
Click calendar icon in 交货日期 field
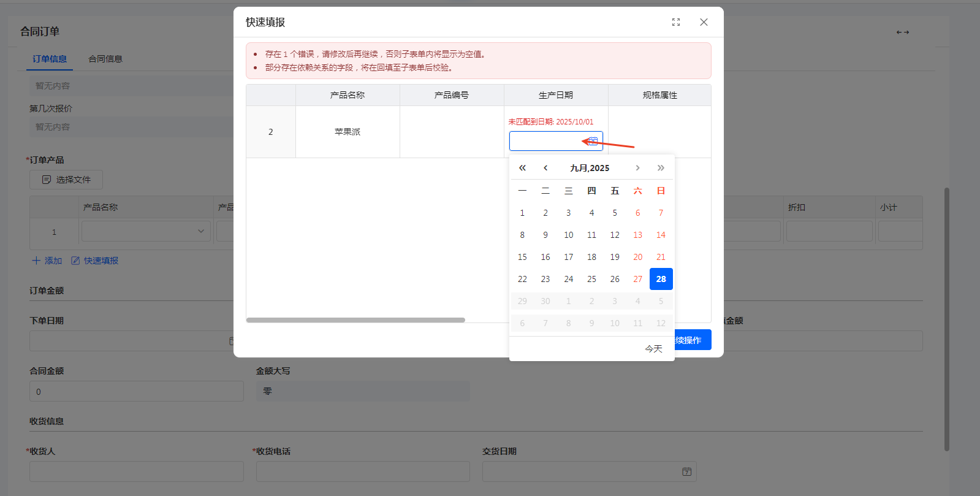(x=686, y=471)
